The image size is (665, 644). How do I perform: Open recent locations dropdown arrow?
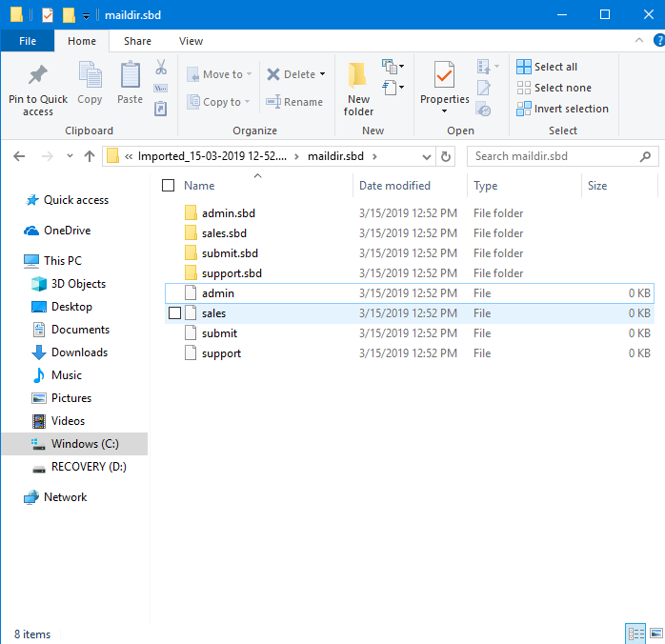(x=70, y=156)
